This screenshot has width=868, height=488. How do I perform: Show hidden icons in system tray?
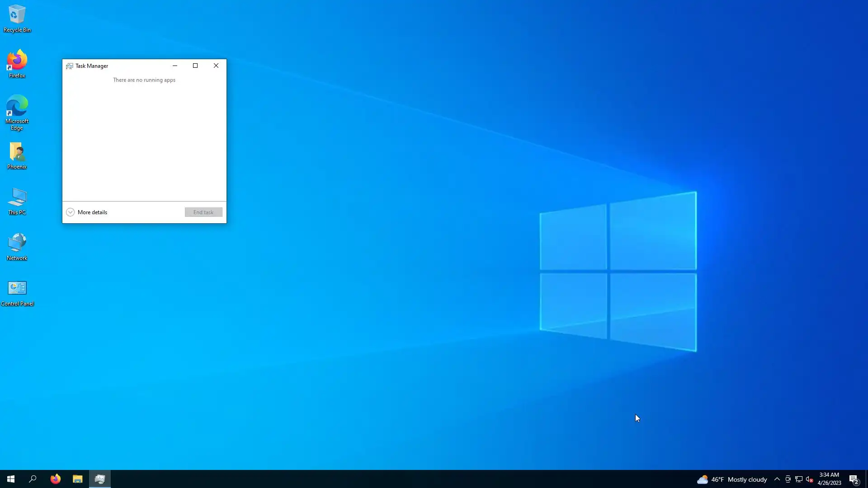777,479
